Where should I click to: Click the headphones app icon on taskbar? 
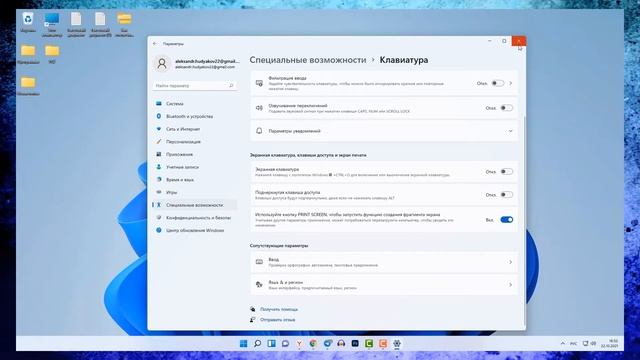(x=341, y=344)
